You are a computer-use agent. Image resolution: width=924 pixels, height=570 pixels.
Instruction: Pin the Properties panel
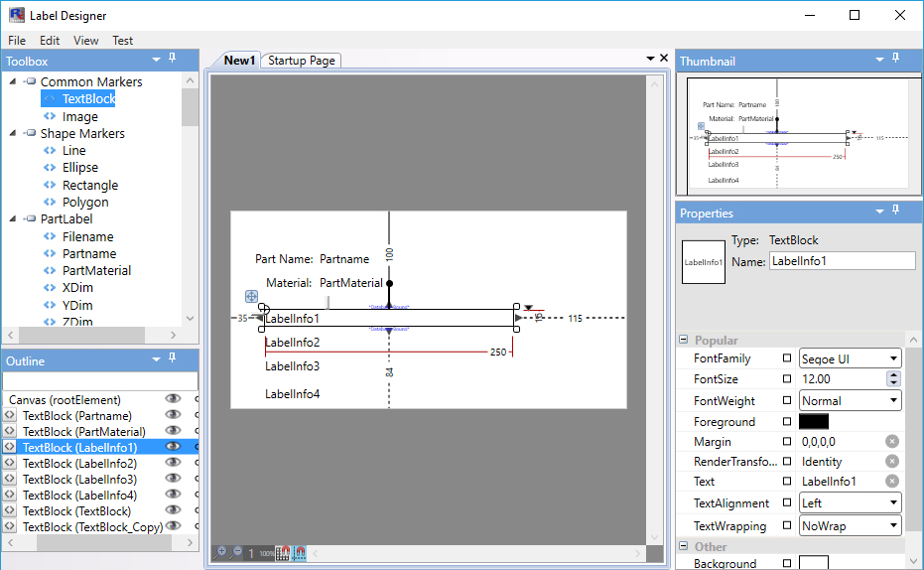click(895, 211)
